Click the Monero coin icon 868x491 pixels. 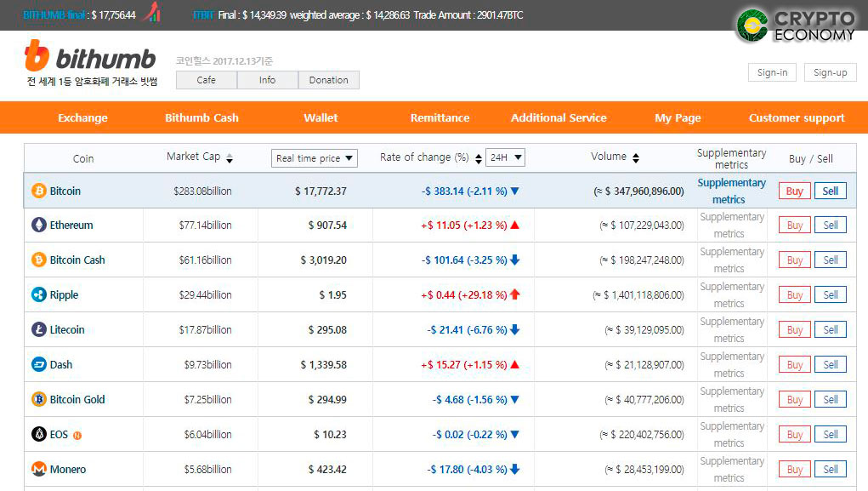39,469
